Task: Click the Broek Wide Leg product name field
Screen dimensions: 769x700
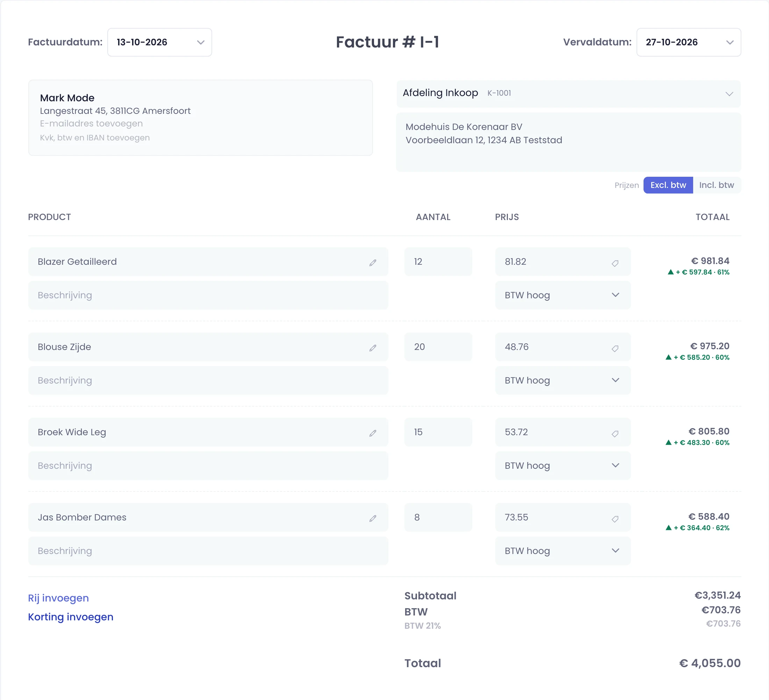Action: coord(208,432)
